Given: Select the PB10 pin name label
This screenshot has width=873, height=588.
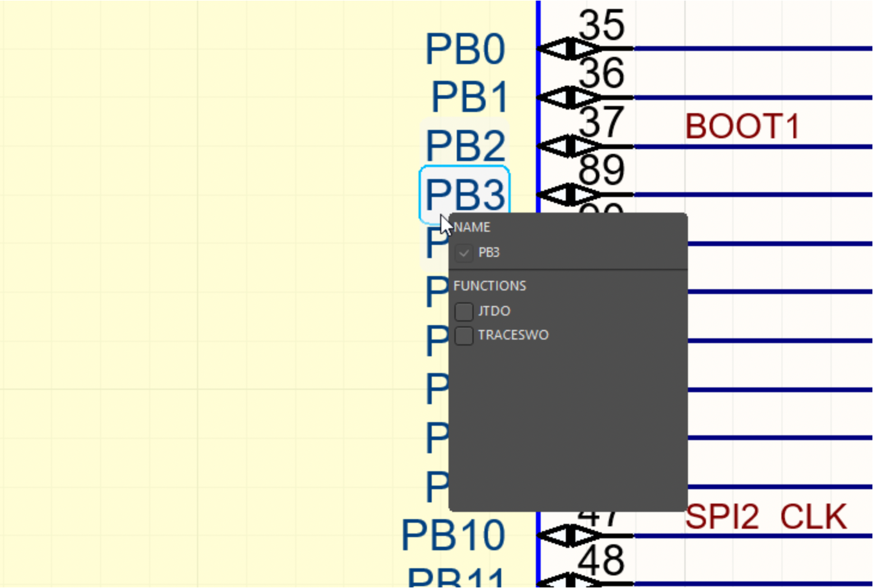Looking at the screenshot, I should click(453, 535).
